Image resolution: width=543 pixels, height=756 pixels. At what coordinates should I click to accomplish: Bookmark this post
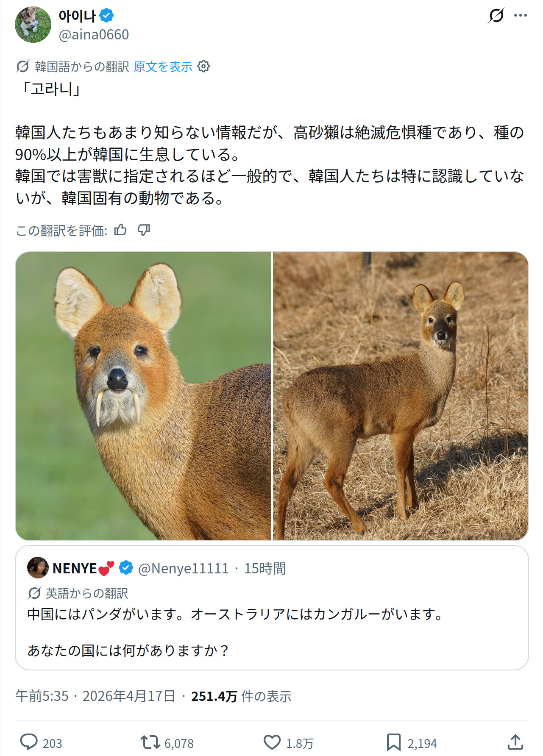pos(393,742)
